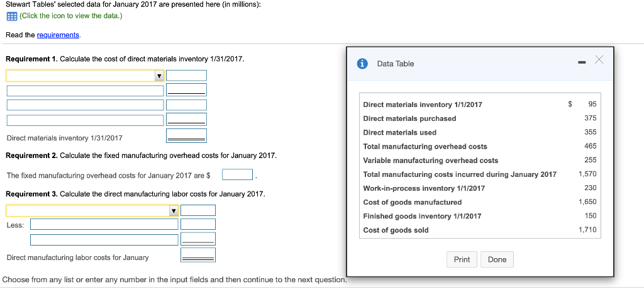The image size is (644, 289).
Task: Click the 'Click the icon to view the data' text
Action: pyautogui.click(x=70, y=16)
